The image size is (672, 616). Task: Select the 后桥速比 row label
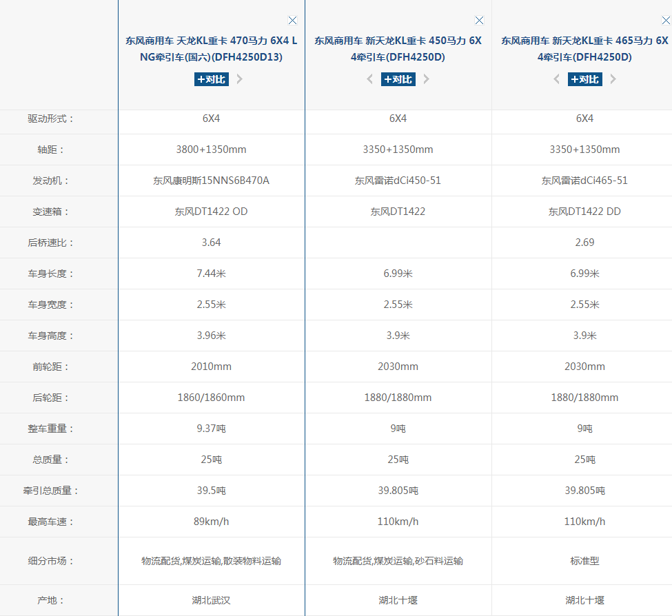pyautogui.click(x=50, y=243)
